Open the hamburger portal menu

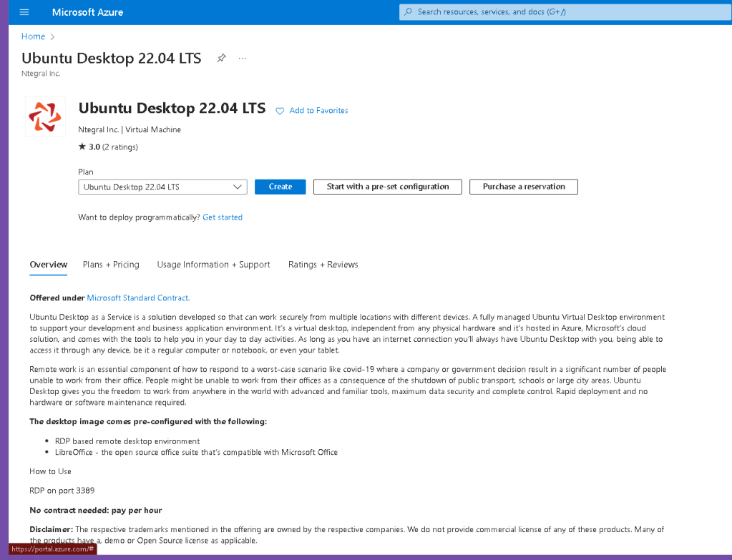(24, 12)
